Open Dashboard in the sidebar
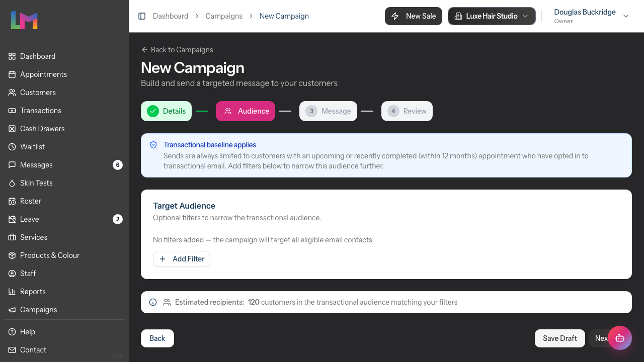This screenshot has width=644, height=362. (x=64, y=56)
